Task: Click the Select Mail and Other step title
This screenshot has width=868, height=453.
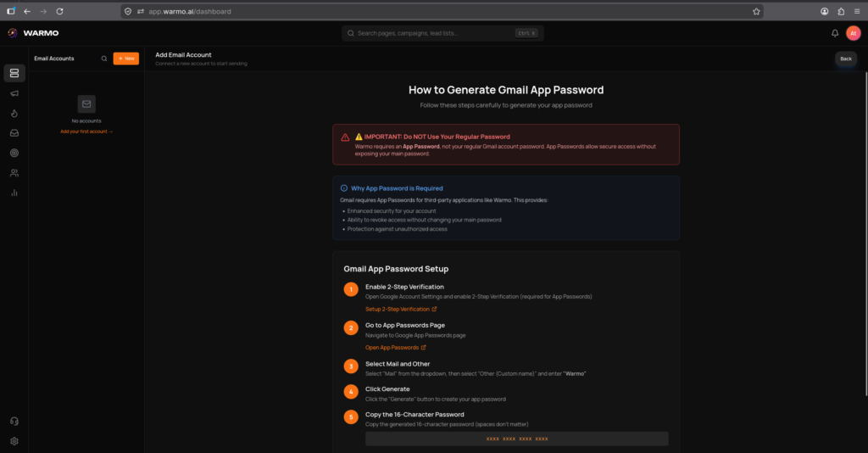Action: click(398, 364)
